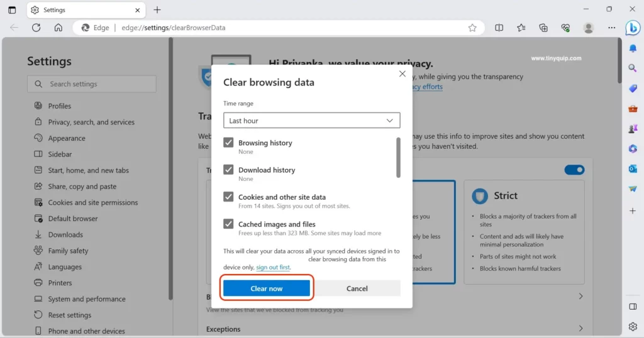Close the Clear browsing data dialog
644x338 pixels.
click(402, 74)
